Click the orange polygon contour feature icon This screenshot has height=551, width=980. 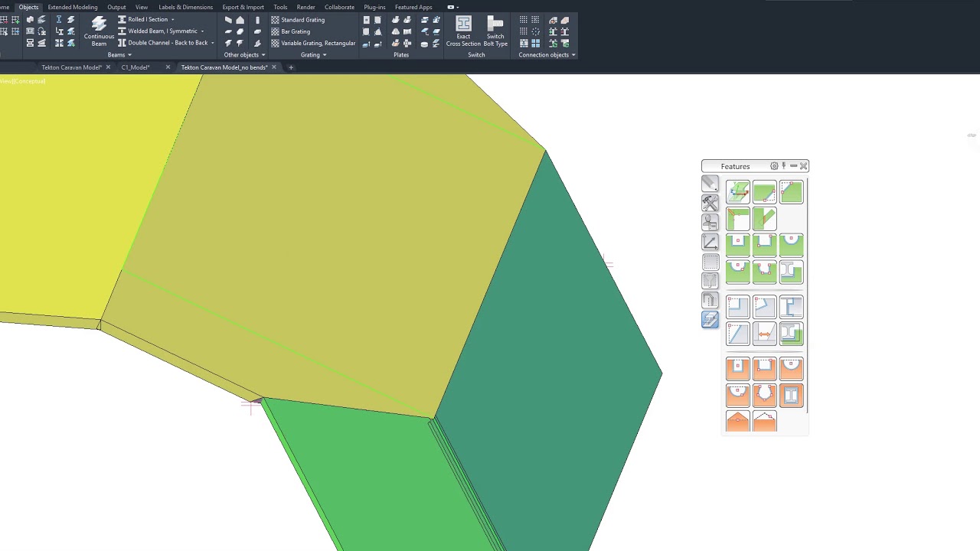point(765,395)
